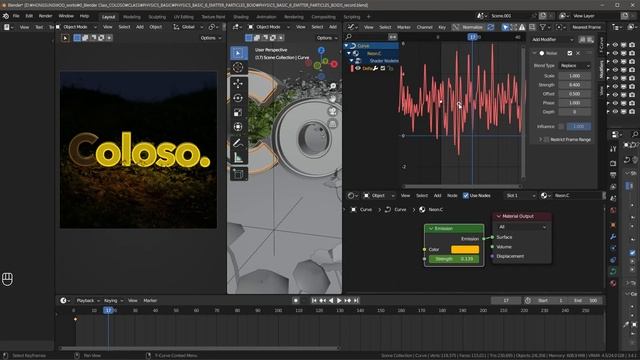The width and height of the screenshot is (640, 360).
Task: Jump to the timeline start frame
Action: (314, 300)
